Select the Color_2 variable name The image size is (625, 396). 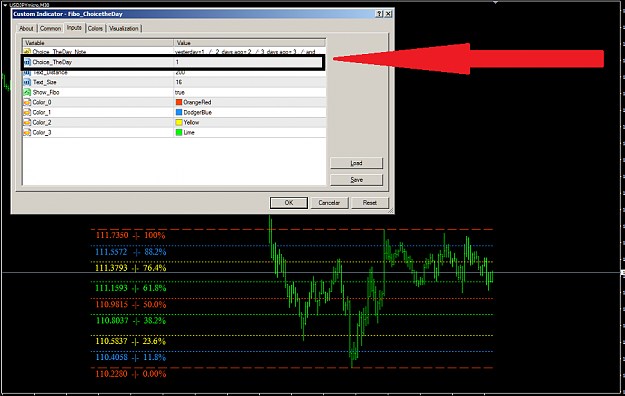tap(42, 122)
